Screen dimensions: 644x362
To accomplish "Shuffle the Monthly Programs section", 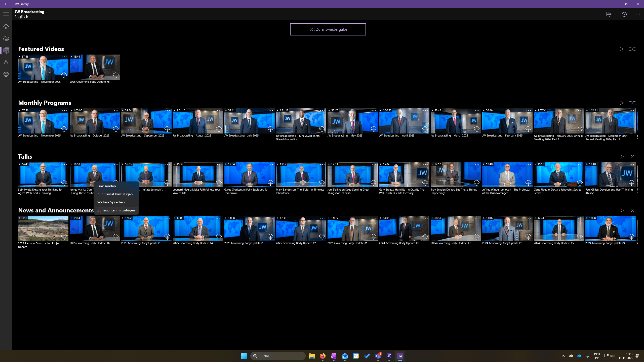I will (x=632, y=103).
